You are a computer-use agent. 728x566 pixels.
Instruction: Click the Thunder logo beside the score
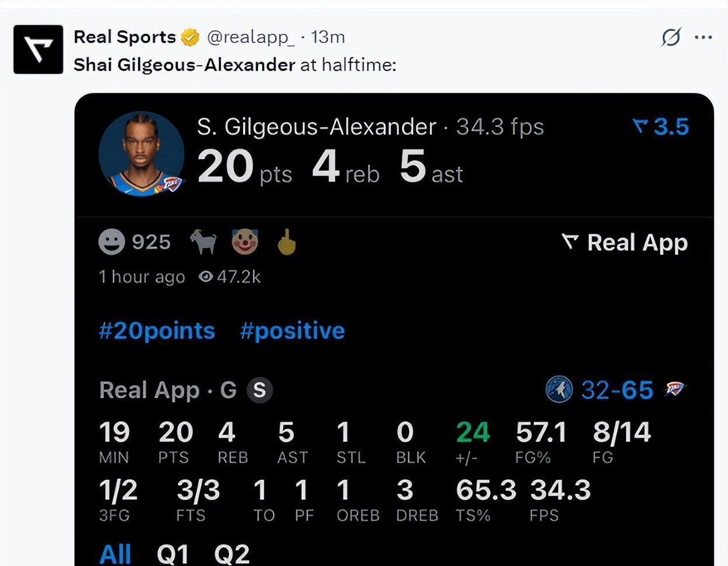click(x=675, y=389)
